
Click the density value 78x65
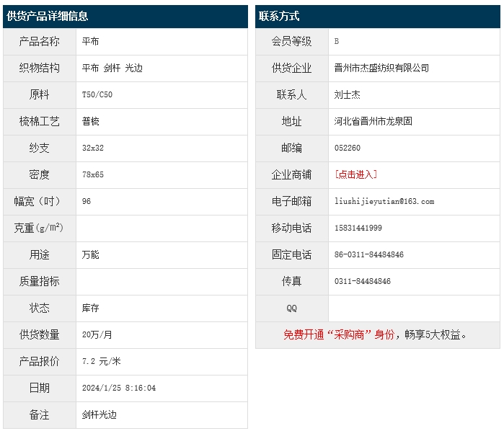pyautogui.click(x=93, y=174)
